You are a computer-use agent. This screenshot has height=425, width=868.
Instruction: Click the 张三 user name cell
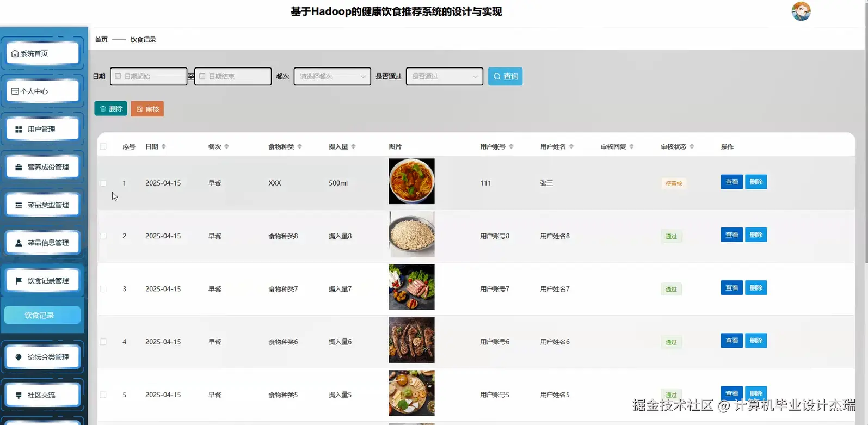pyautogui.click(x=546, y=183)
